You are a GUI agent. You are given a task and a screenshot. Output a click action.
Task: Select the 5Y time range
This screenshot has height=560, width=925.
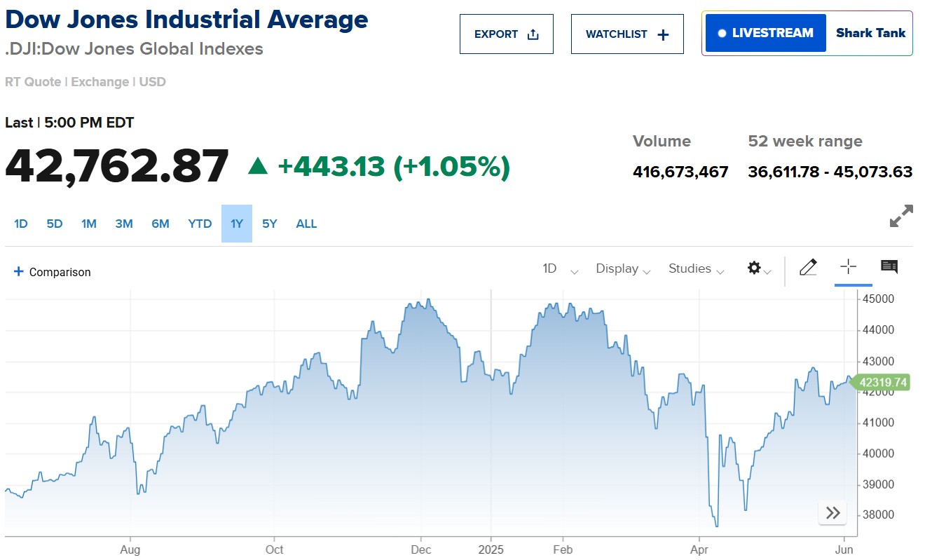click(x=270, y=224)
